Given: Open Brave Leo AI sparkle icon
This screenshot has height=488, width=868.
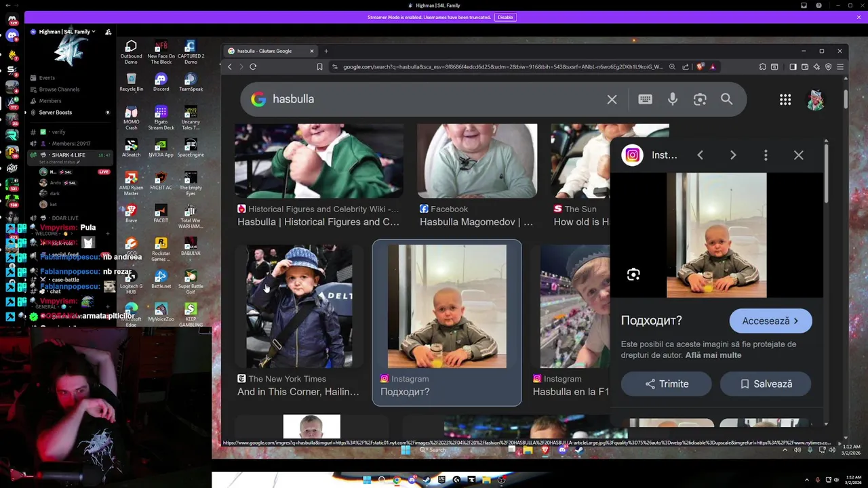Looking at the screenshot, I should tap(816, 66).
